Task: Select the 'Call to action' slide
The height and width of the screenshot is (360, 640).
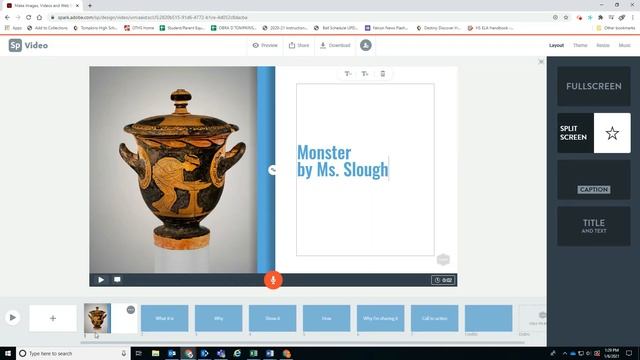Action: [434, 318]
